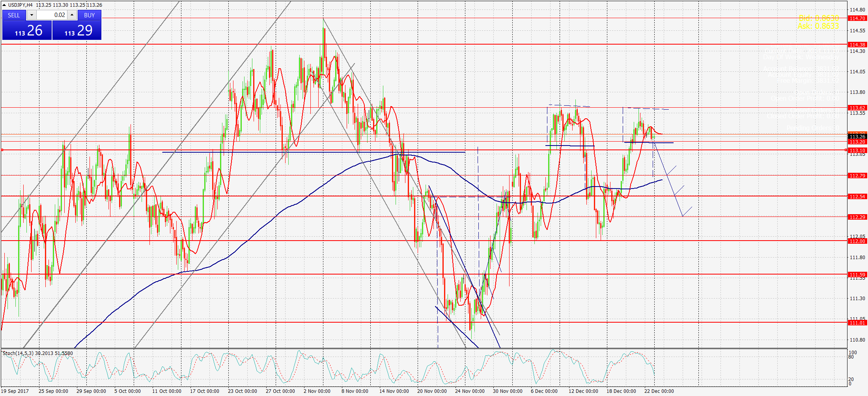
Task: Click the 113.10 horizontal line left handle
Action: pos(2,150)
